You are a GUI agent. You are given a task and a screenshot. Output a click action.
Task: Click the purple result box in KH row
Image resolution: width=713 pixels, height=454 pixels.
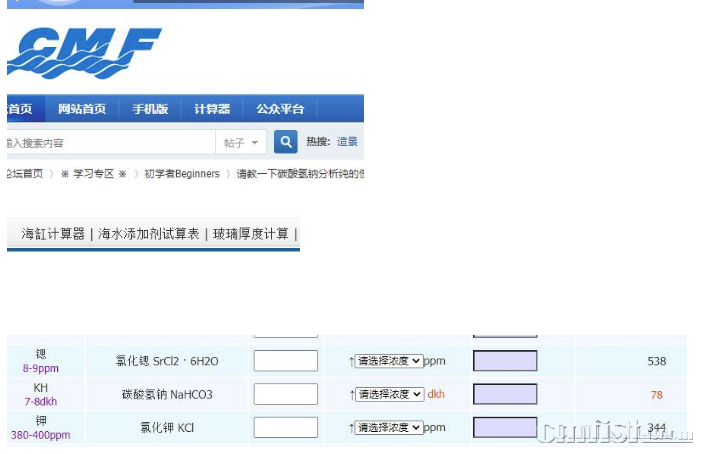coord(505,394)
